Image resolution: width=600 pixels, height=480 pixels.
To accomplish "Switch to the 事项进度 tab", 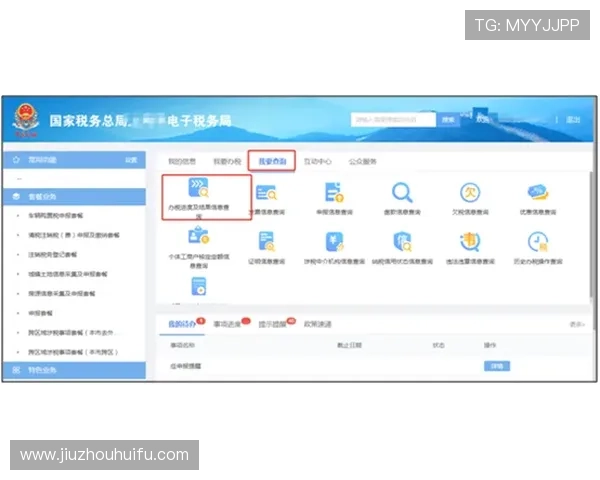I will [x=227, y=324].
